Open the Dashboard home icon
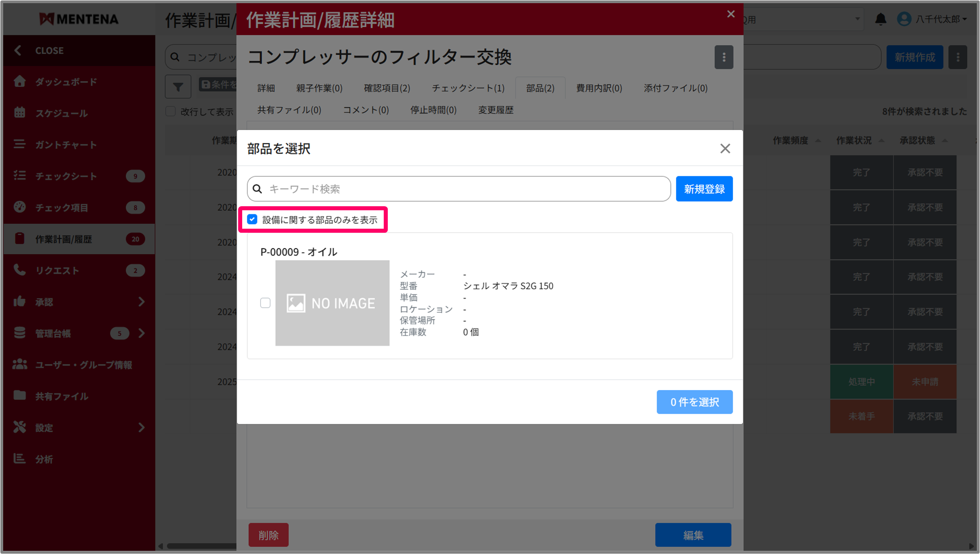 point(20,82)
